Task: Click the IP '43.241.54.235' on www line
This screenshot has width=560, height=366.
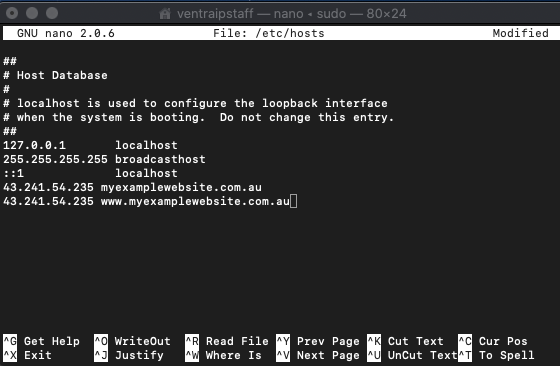Action: pyautogui.click(x=48, y=201)
